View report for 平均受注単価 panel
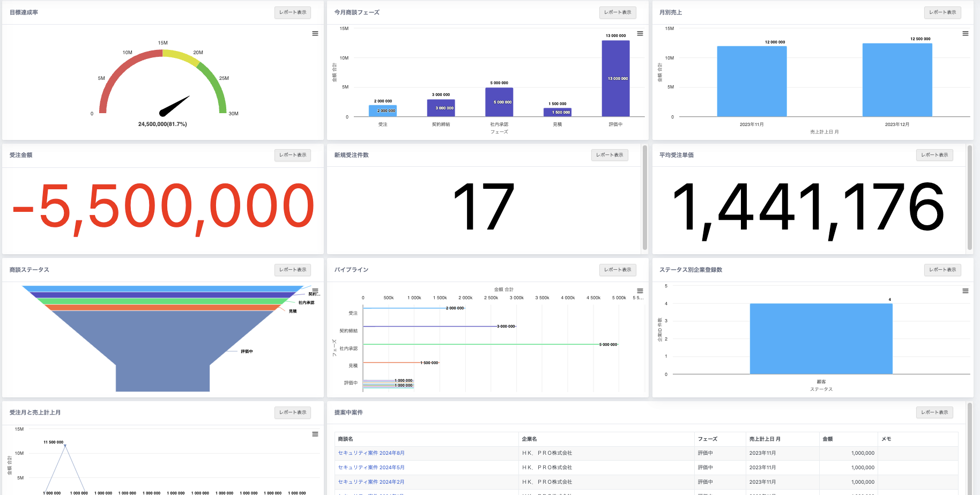Screen dimensions: 980x495 point(934,155)
